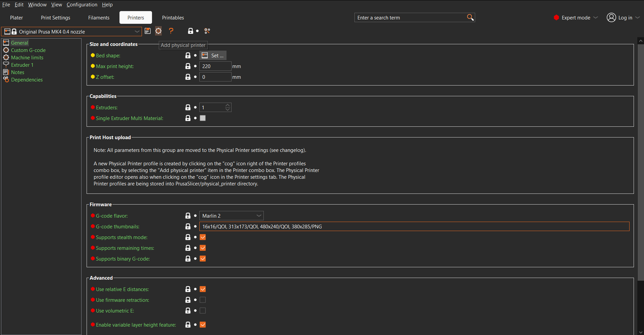
Task: Switch to the Print Settings tab
Action: [x=56, y=18]
